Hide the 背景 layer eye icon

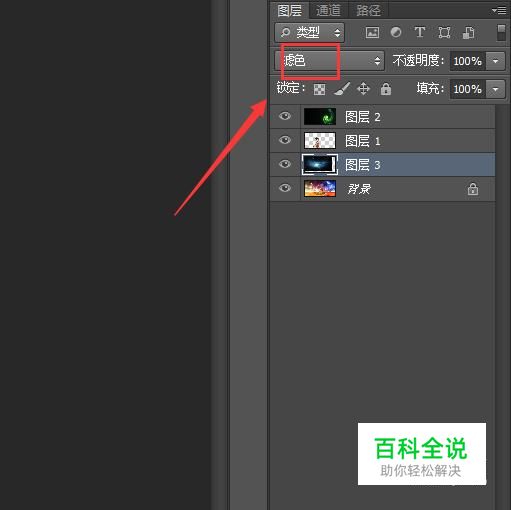coord(285,188)
